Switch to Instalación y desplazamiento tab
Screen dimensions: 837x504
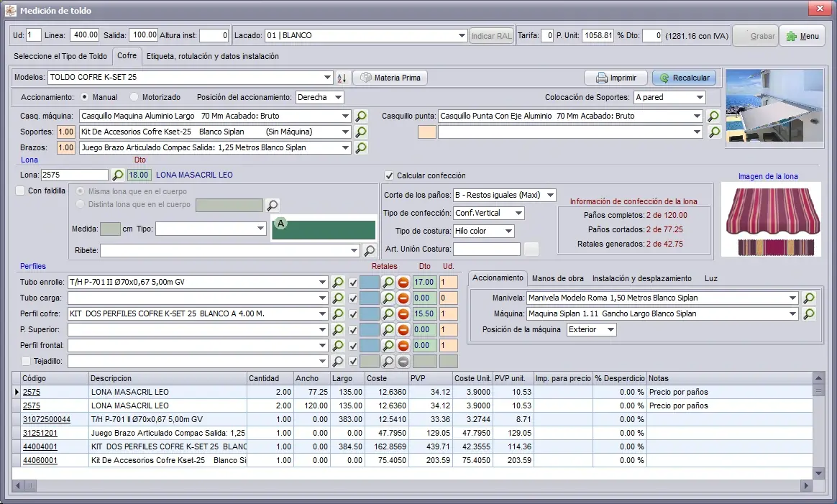tap(642, 279)
